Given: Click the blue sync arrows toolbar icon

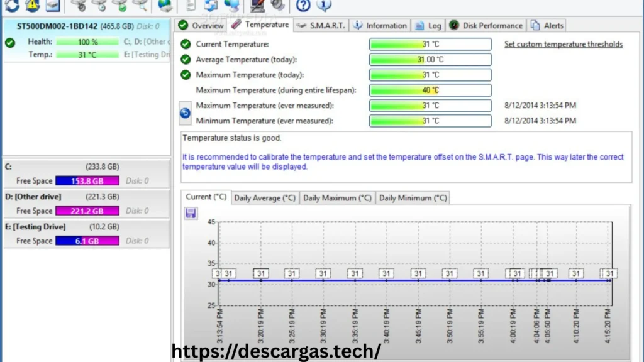Looking at the screenshot, I should pyautogui.click(x=211, y=5).
